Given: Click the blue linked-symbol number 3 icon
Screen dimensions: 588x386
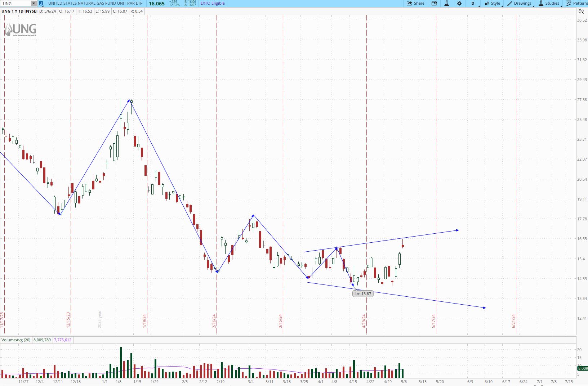Looking at the screenshot, I should (41, 3).
